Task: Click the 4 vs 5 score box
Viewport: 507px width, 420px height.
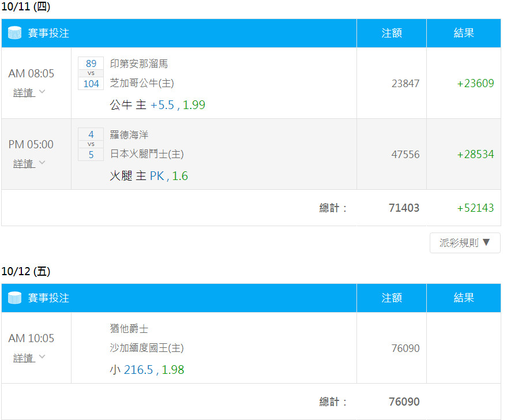Action: click(91, 144)
